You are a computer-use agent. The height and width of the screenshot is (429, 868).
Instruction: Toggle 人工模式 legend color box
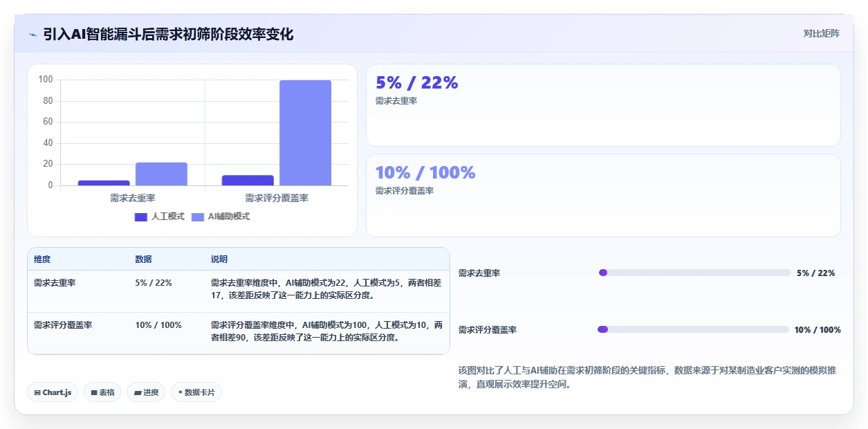(141, 217)
